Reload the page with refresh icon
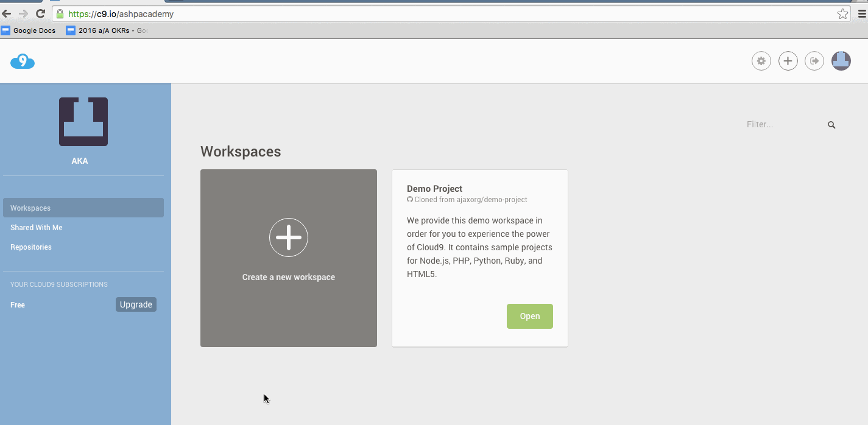The image size is (868, 425). coord(41,13)
